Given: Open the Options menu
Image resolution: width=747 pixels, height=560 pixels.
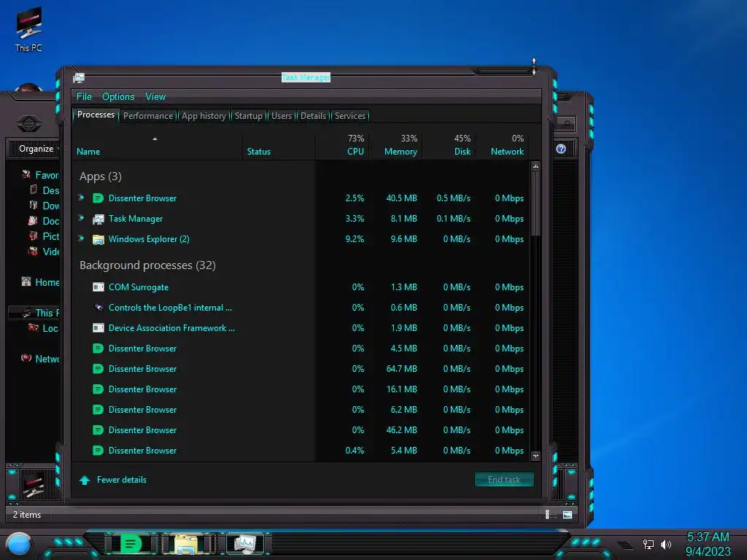Looking at the screenshot, I should point(118,97).
